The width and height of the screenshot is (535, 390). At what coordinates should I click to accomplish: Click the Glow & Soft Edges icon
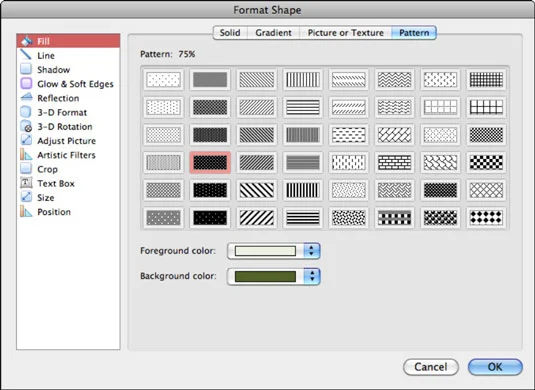tap(26, 84)
